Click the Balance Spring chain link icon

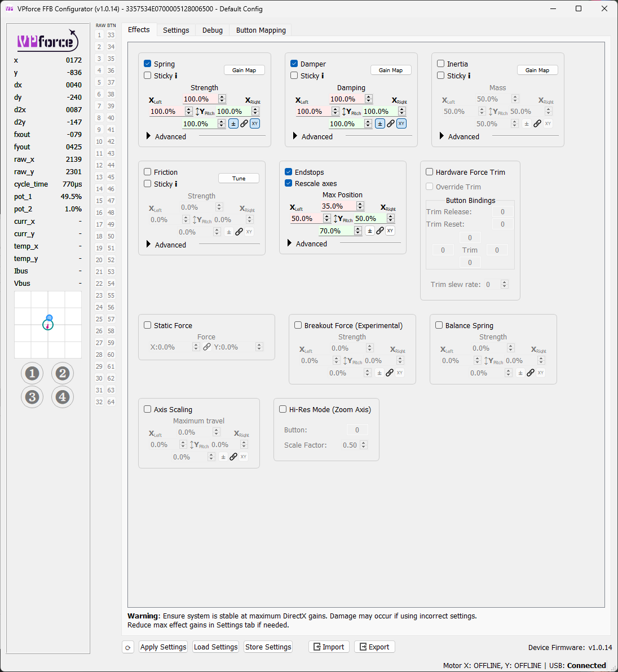[531, 373]
